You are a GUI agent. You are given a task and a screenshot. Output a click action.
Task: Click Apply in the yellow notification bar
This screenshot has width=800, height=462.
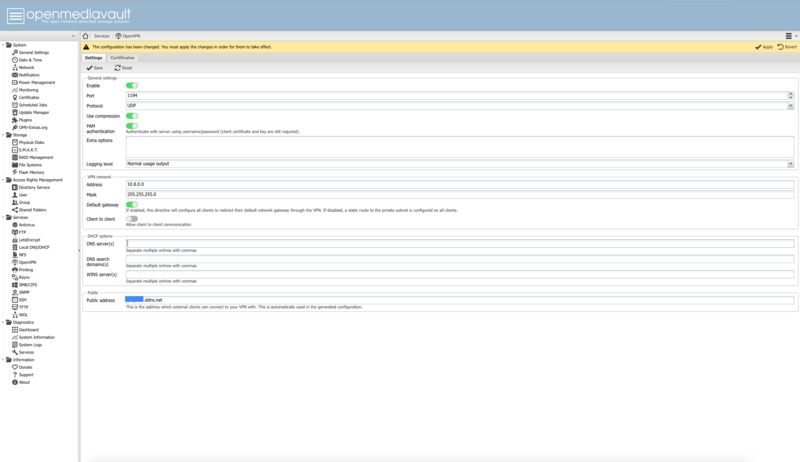764,47
